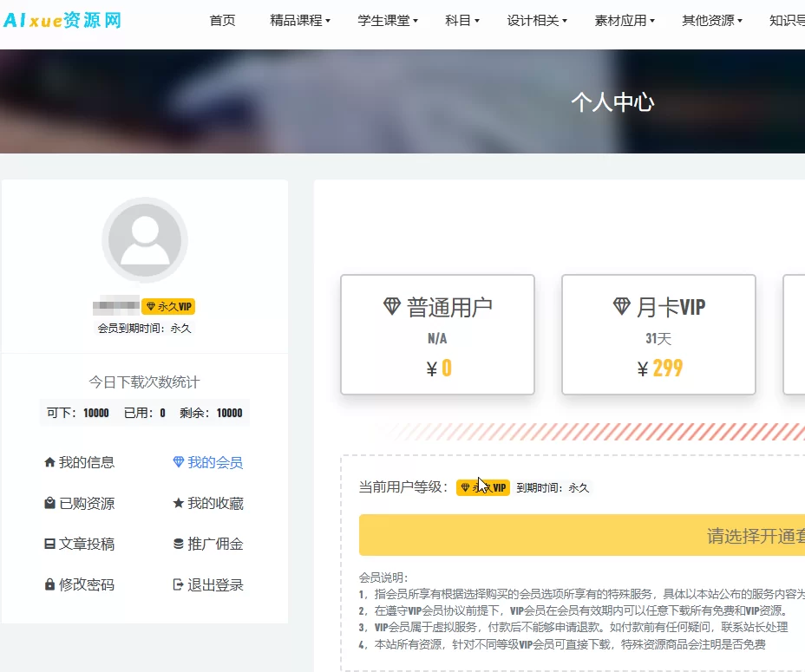The width and height of the screenshot is (805, 672).
Task: Click the star icon beside 我的收藏
Action: pyautogui.click(x=178, y=503)
